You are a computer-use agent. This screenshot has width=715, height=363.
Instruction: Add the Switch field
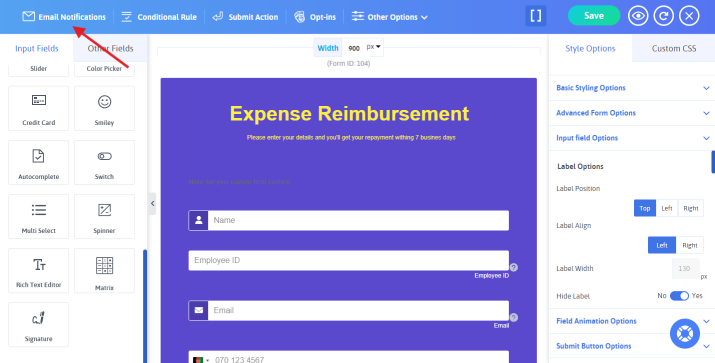point(104,162)
